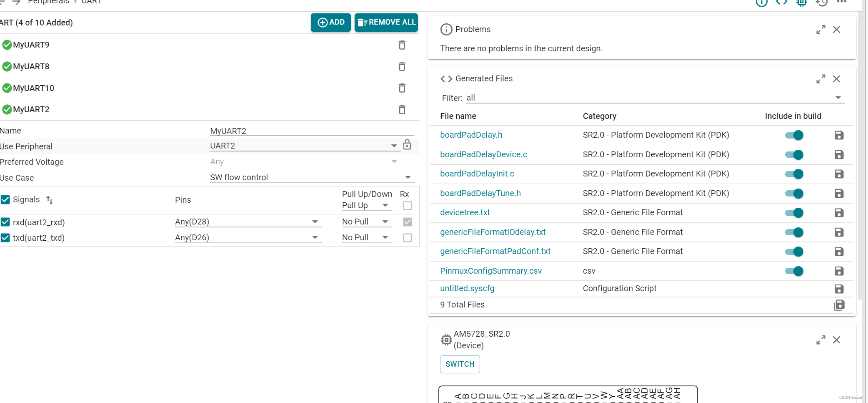Click the ADD button
This screenshot has width=868, height=403.
point(331,23)
